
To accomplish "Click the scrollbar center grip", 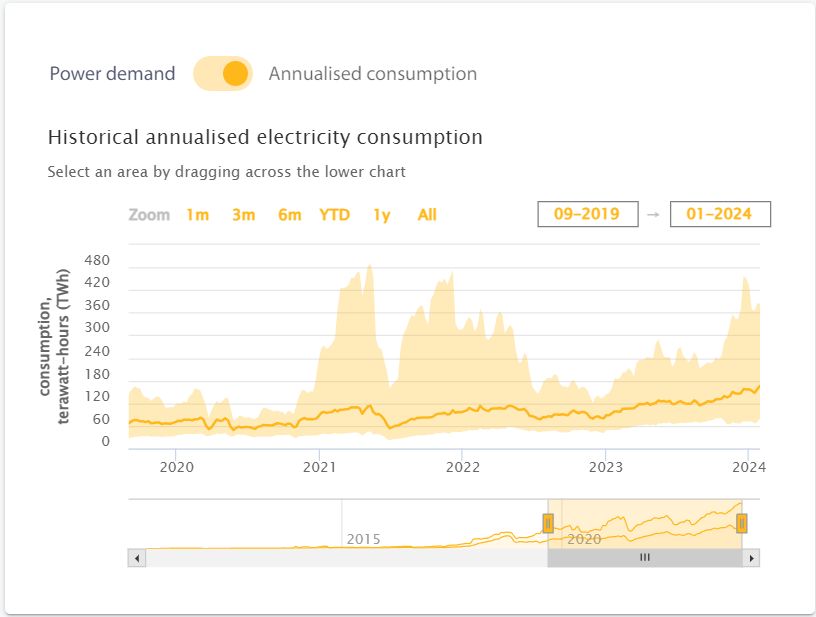I will tap(645, 558).
